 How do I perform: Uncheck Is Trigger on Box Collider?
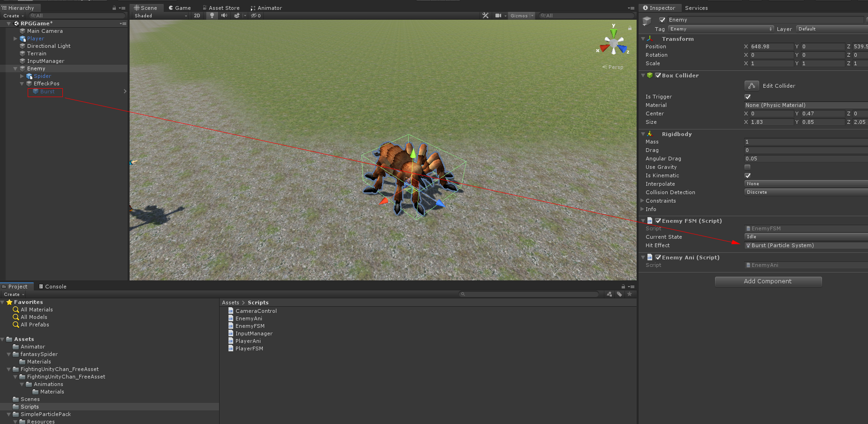(748, 97)
